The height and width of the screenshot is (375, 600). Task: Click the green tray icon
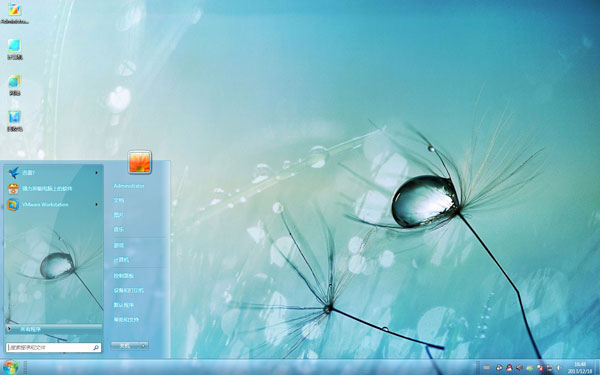click(530, 368)
